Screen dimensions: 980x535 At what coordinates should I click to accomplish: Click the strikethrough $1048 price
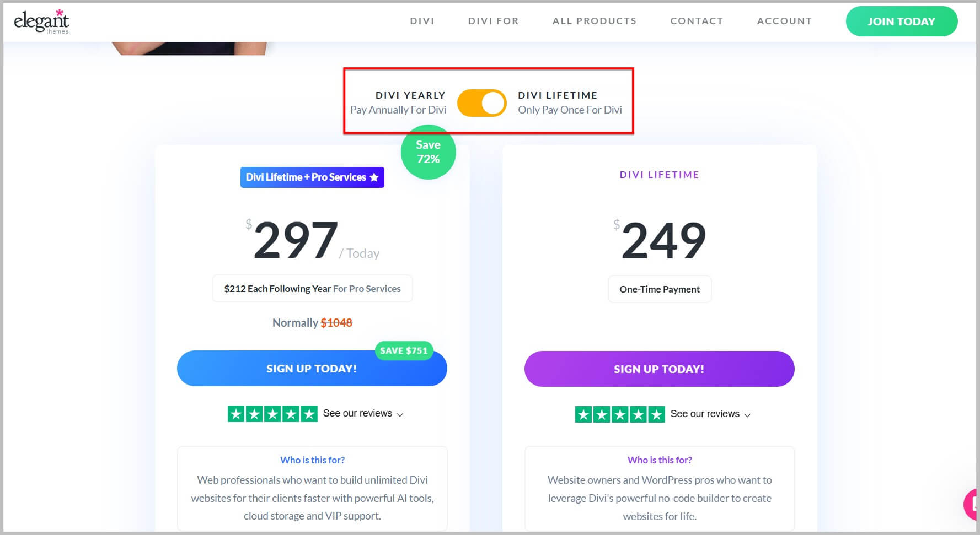point(336,322)
